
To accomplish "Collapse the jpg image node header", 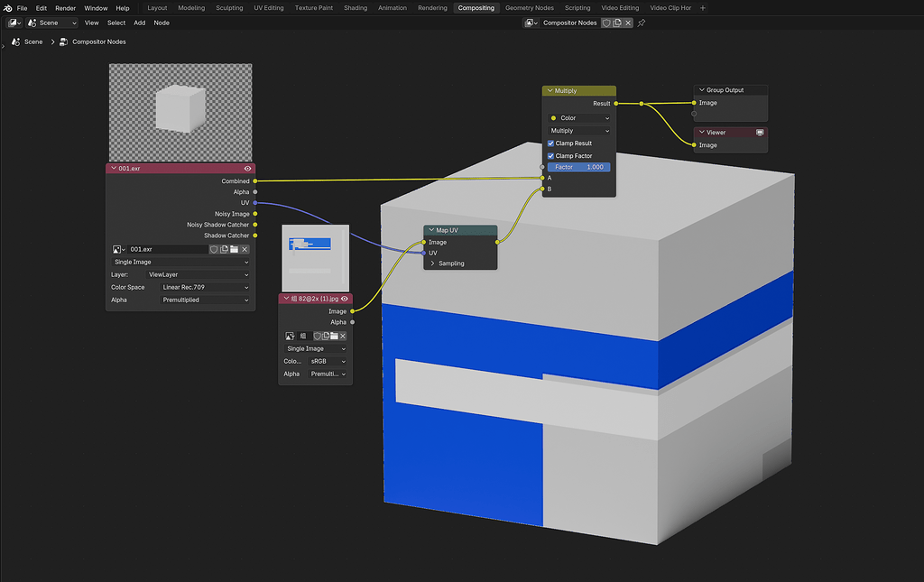I will (x=286, y=299).
